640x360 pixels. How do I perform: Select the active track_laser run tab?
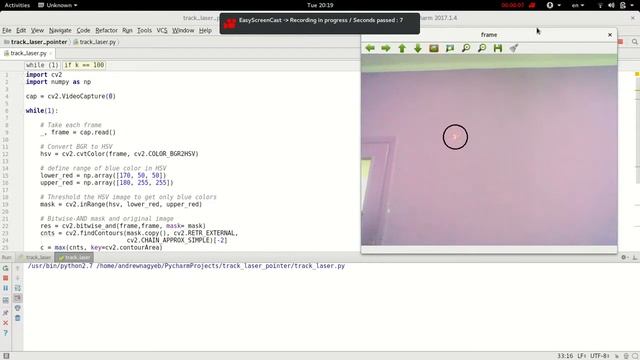click(74, 258)
